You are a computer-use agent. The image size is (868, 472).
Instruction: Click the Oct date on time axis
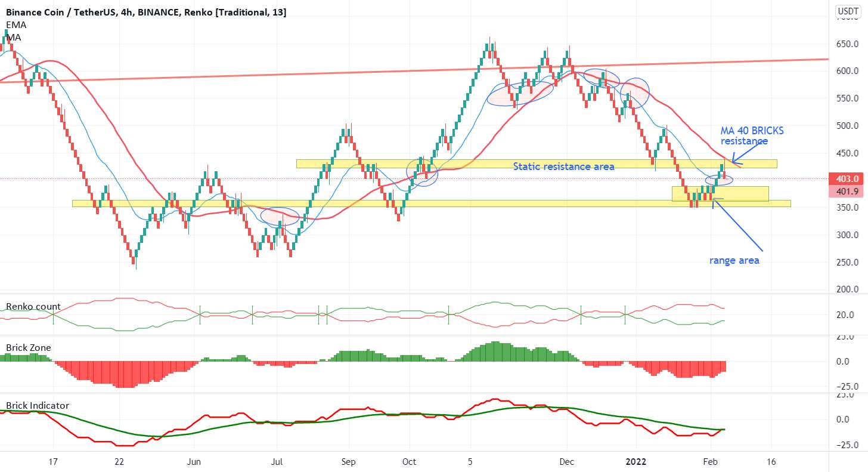point(409,462)
